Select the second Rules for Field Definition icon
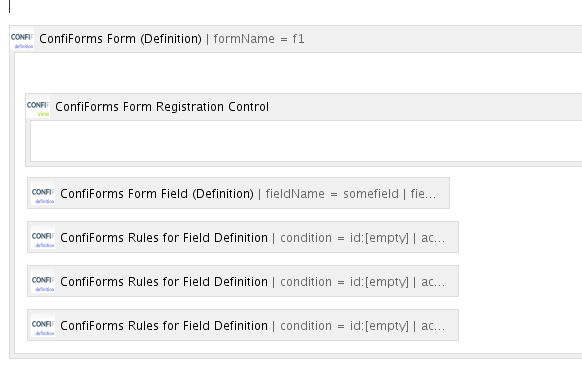This screenshot has height=378, width=582. click(x=43, y=281)
